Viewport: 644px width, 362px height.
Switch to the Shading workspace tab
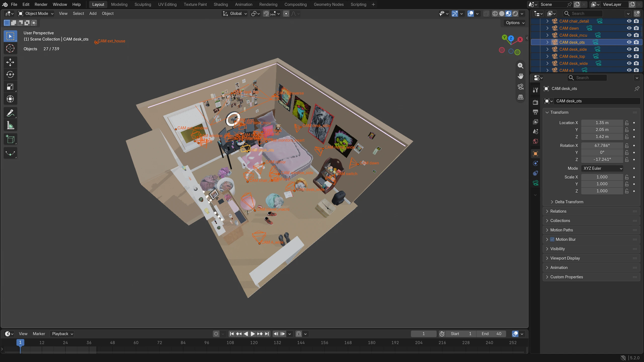221,5
